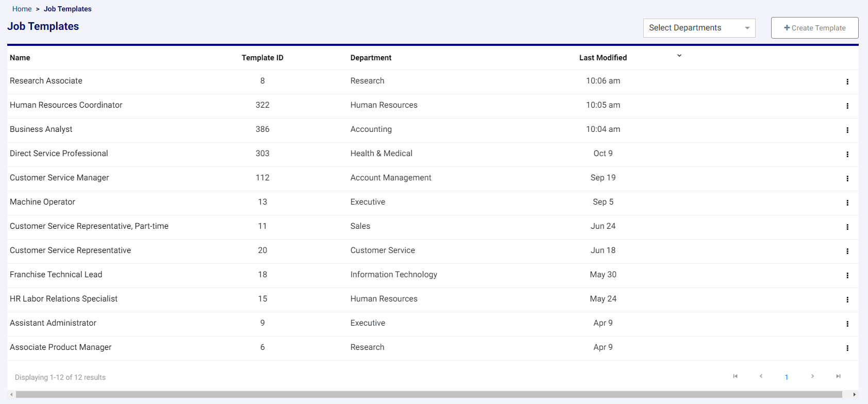Screen dimensions: 868x404
Task: Open the Select Departments dropdown
Action: 699,28
